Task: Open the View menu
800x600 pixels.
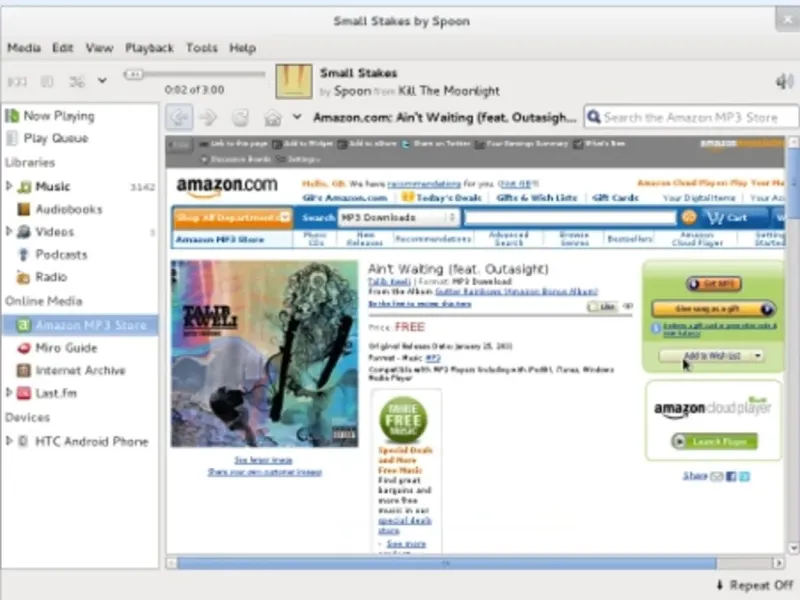Action: [99, 48]
